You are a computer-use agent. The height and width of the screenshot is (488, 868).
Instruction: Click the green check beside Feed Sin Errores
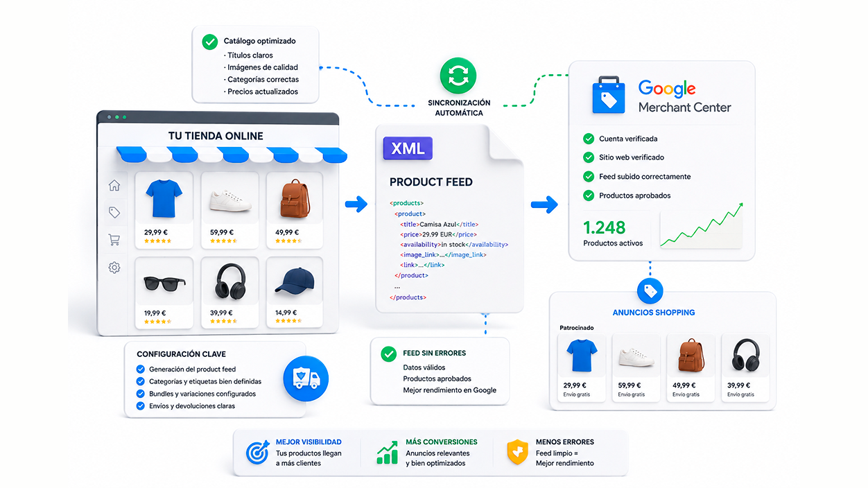(388, 354)
